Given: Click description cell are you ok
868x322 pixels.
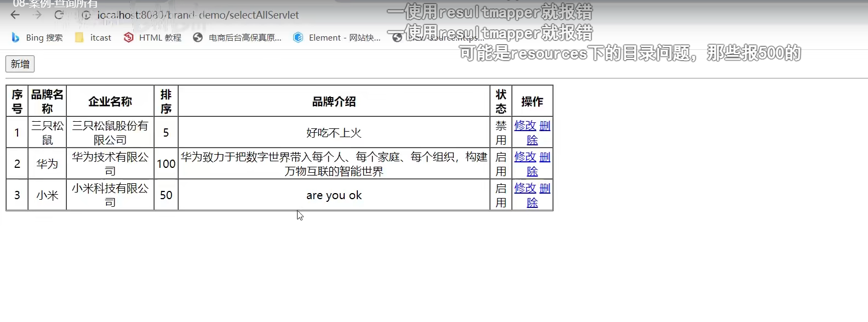Looking at the screenshot, I should point(334,195).
